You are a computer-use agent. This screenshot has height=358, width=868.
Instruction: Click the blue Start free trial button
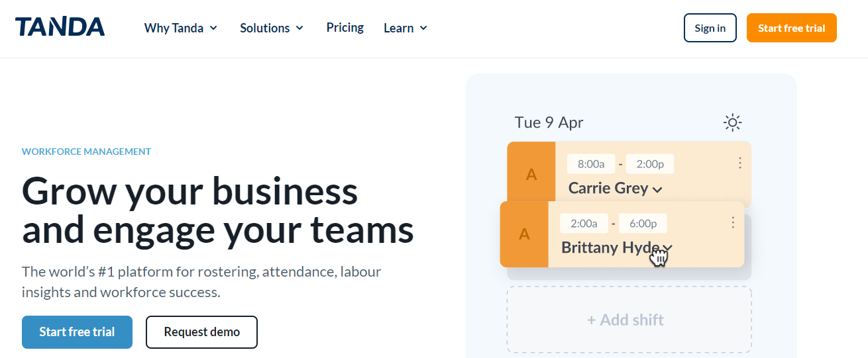[x=77, y=332]
